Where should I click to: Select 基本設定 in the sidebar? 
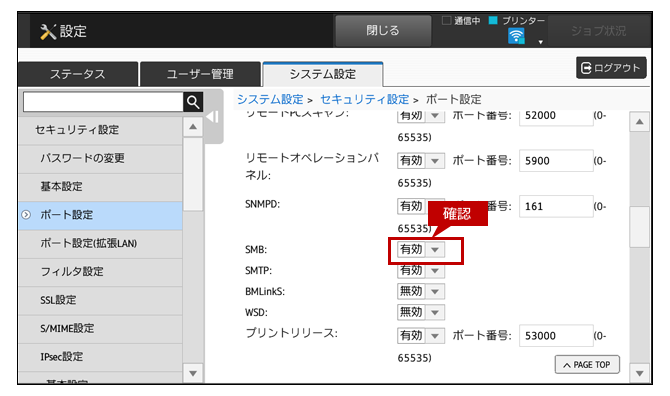[x=101, y=187]
